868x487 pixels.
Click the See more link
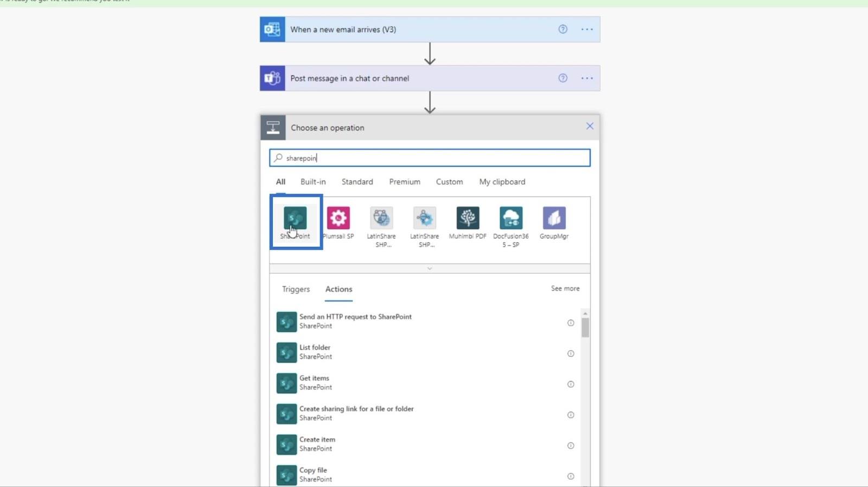[x=565, y=289]
